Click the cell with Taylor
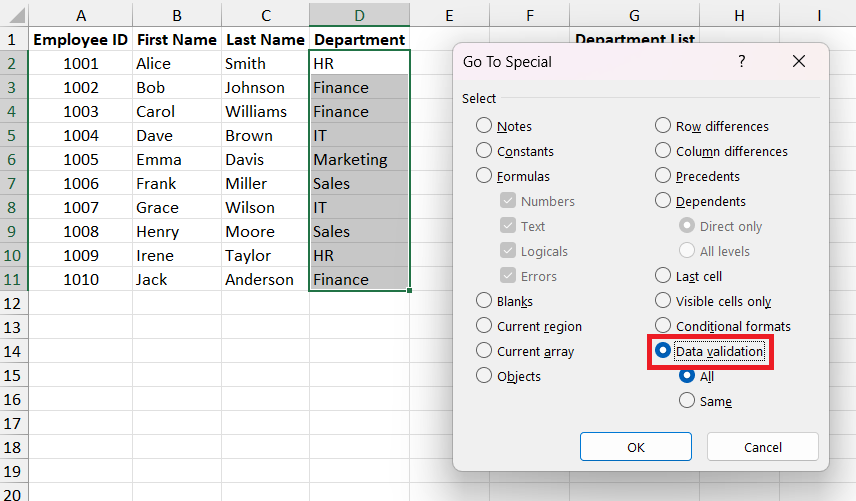Image resolution: width=856 pixels, height=501 pixels. (x=265, y=255)
